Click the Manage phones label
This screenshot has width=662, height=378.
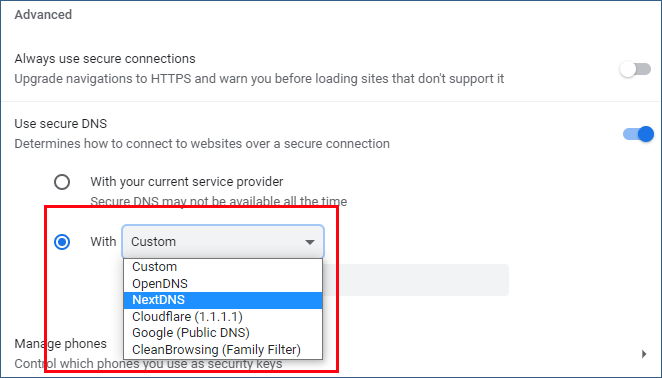(x=61, y=344)
